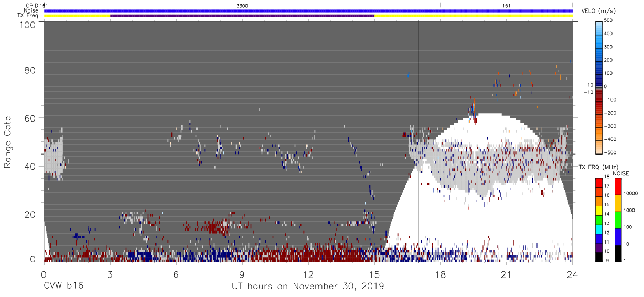Click the blue Noise bar at the top
644x297 pixels.
[x=308, y=10]
